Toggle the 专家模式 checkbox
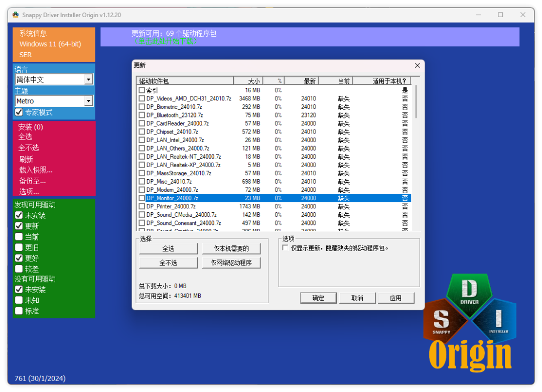 19,112
